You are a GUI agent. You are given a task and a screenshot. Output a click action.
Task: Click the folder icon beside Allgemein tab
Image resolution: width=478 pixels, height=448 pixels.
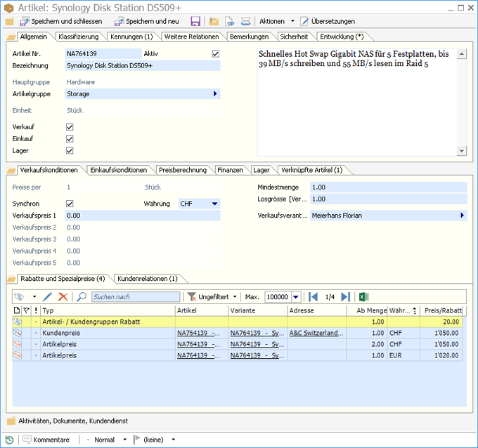point(11,37)
